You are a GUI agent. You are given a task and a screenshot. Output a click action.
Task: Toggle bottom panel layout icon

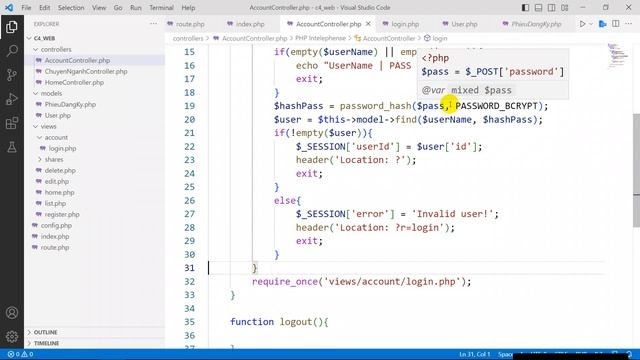click(538, 8)
